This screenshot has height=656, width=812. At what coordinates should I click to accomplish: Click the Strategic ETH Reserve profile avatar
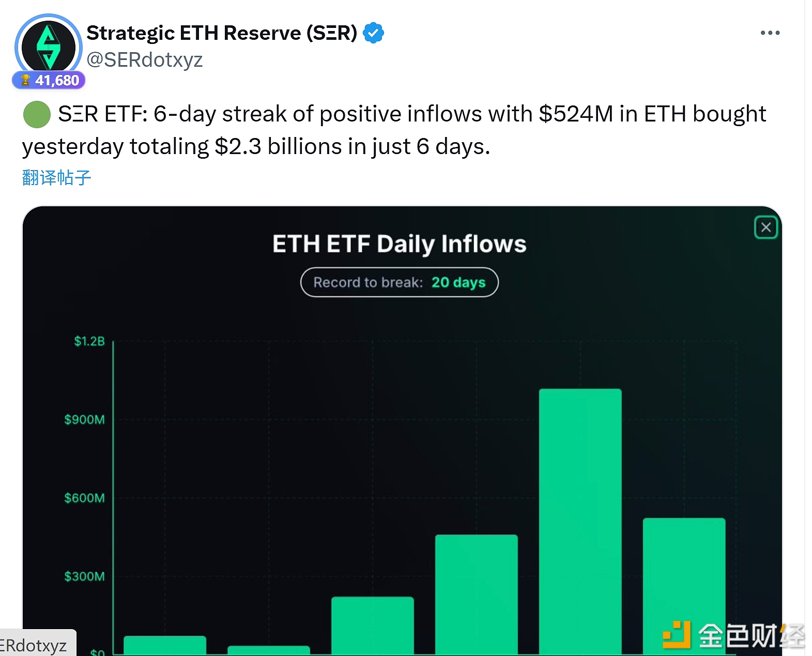tap(48, 47)
